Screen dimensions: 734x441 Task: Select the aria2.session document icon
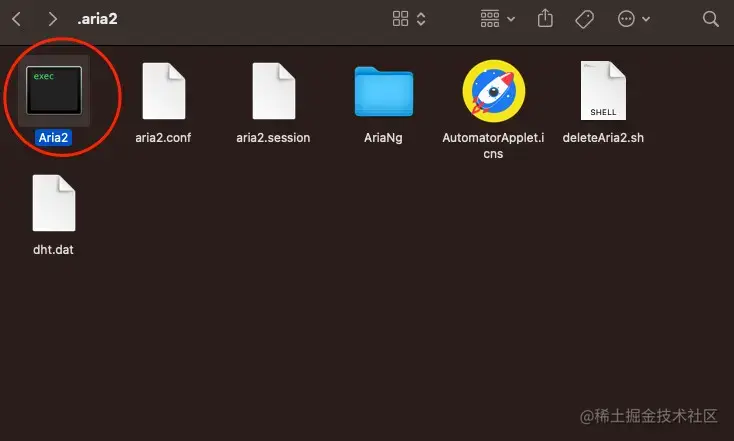tap(274, 91)
